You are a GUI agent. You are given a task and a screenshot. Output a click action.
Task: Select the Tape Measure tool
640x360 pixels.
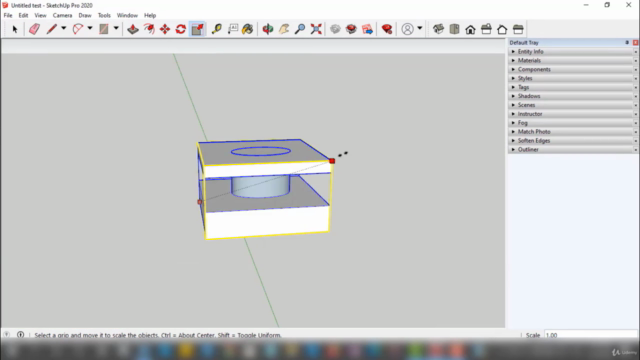coord(216,29)
